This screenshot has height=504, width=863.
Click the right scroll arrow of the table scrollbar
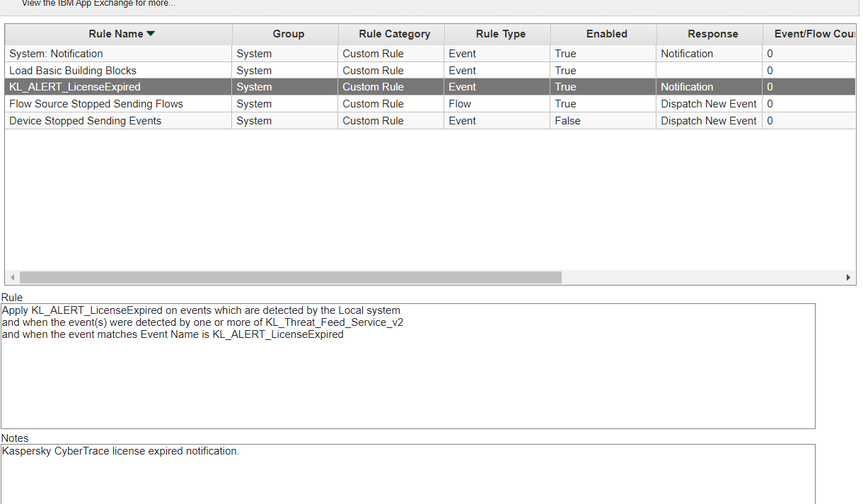(x=848, y=277)
